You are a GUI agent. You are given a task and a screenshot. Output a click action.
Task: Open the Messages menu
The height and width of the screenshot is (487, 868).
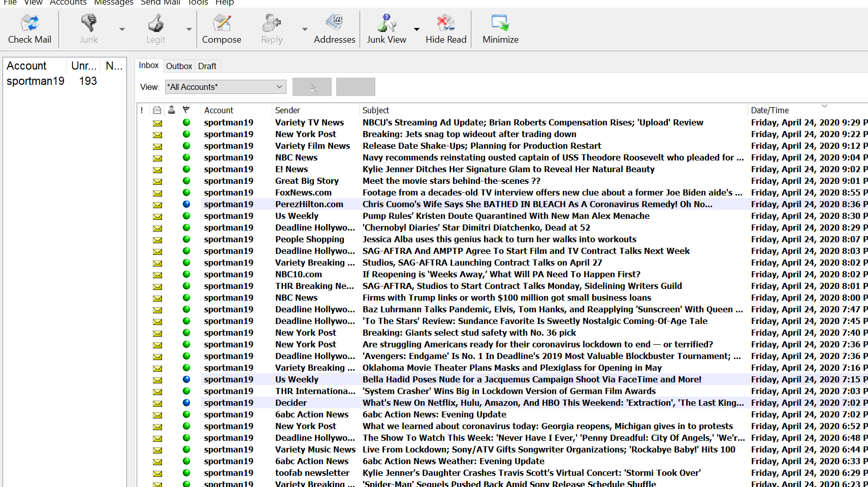point(114,3)
